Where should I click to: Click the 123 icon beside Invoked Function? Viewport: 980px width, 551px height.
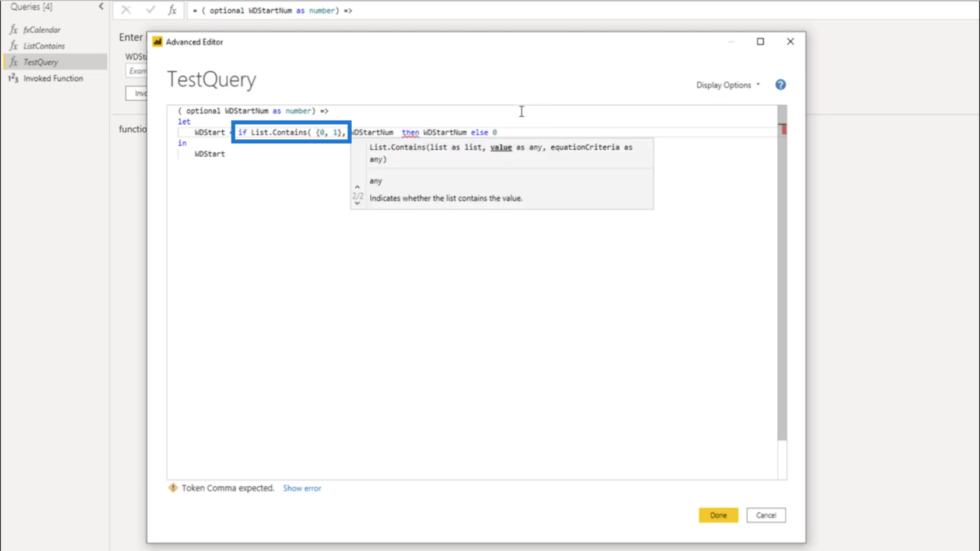[13, 78]
